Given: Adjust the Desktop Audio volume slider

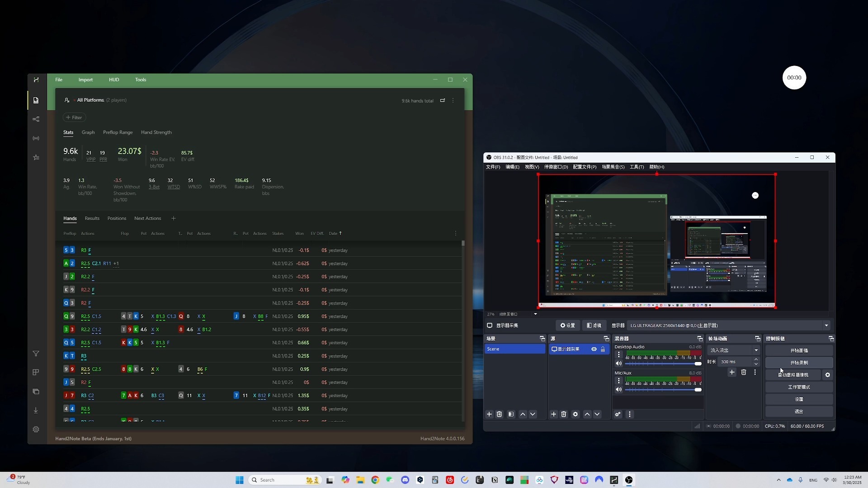Looking at the screenshot, I should 663,363.
